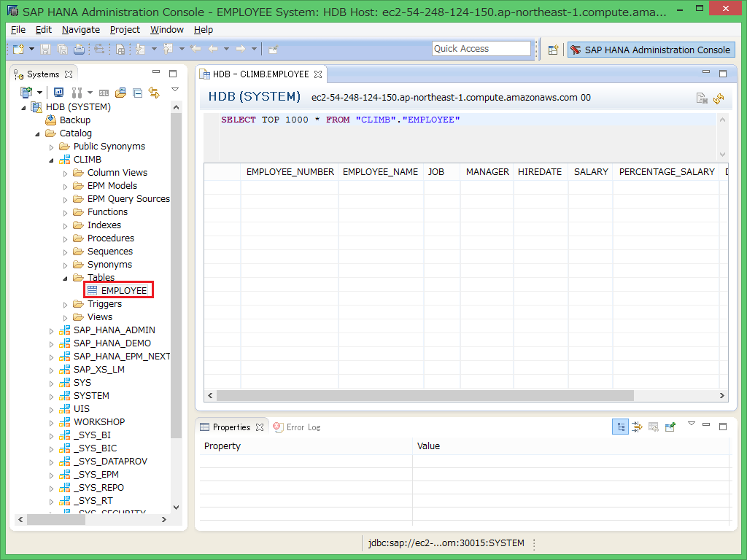This screenshot has height=560, width=747.
Task: Click Link with Editor arrows icon
Action: point(154,92)
